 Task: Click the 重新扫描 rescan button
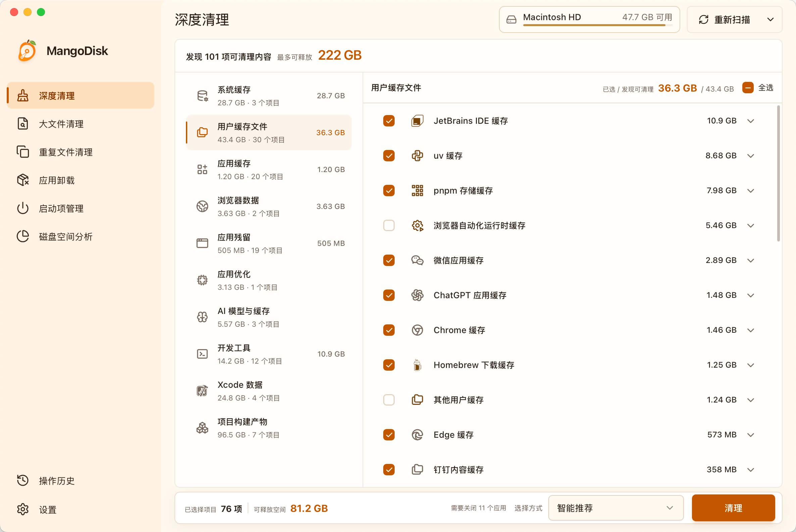[x=725, y=20]
